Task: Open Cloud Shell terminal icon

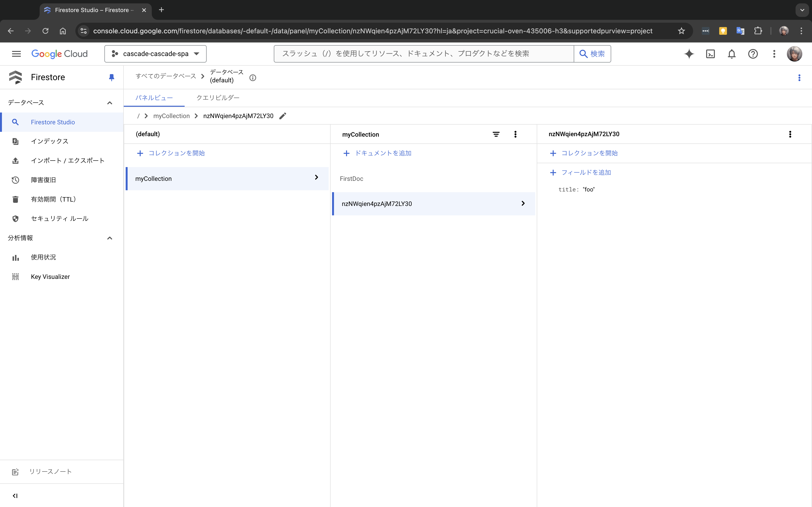Action: pos(710,54)
